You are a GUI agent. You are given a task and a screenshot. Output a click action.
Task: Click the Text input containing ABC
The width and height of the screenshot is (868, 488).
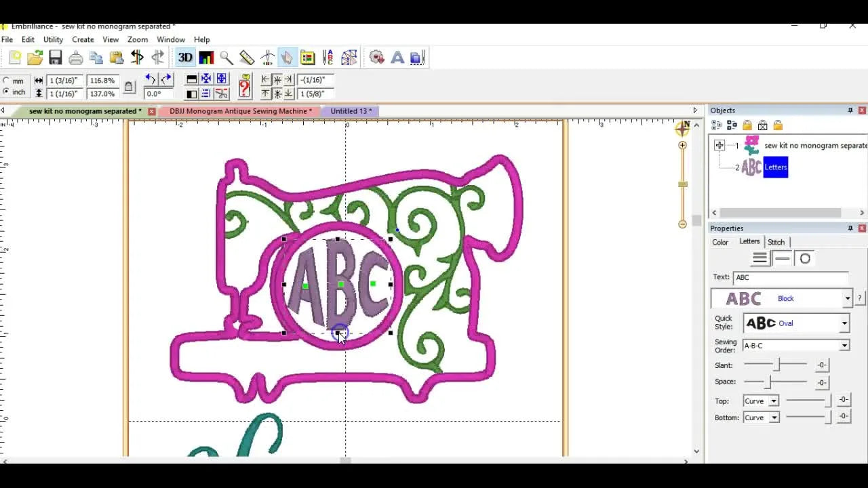pyautogui.click(x=790, y=277)
